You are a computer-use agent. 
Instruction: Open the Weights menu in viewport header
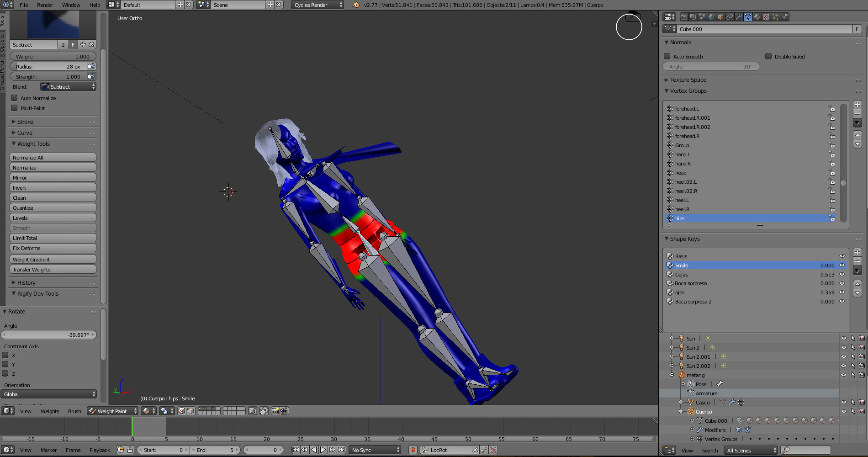tap(50, 411)
